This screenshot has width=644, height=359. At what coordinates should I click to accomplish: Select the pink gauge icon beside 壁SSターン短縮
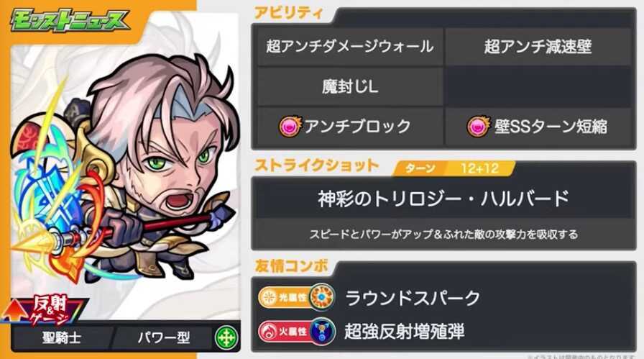click(x=479, y=127)
